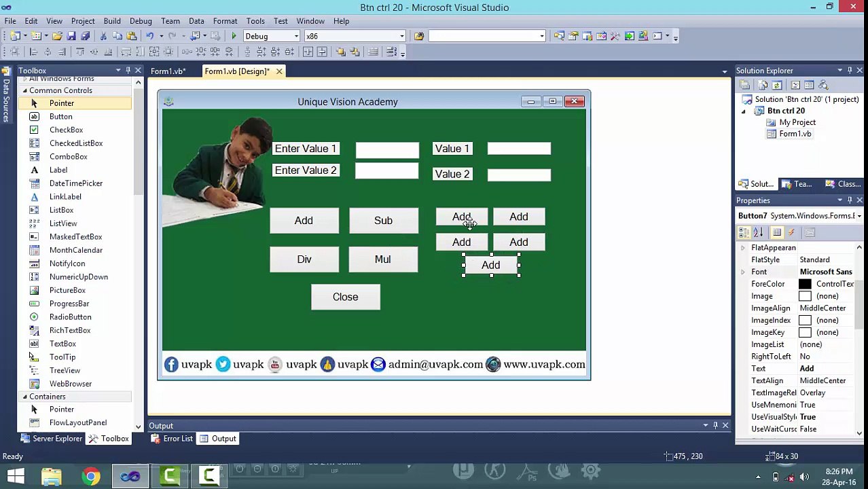Image resolution: width=868 pixels, height=489 pixels.
Task: Select the Div button on the form
Action: click(304, 259)
